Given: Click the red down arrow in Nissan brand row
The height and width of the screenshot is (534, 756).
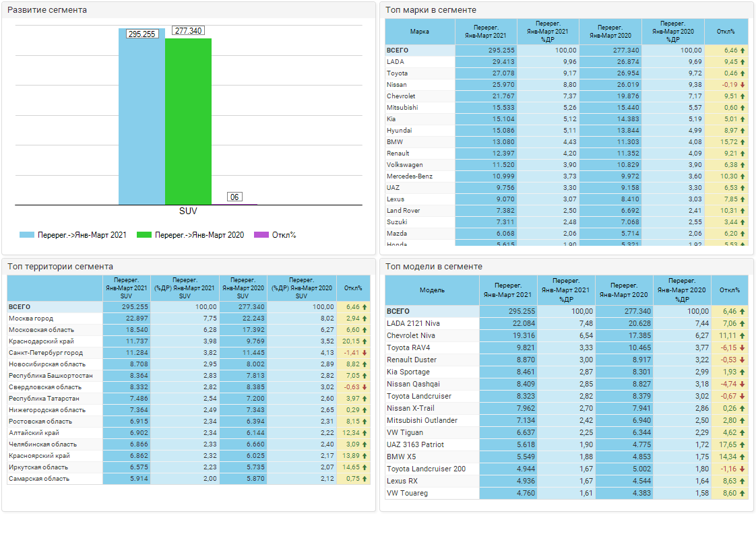Looking at the screenshot, I should (743, 85).
